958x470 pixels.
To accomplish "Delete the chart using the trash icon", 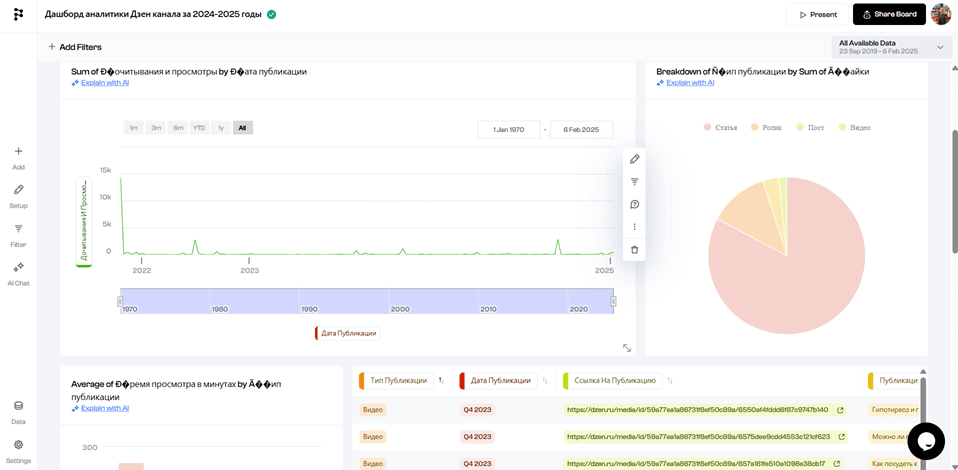I will [x=634, y=249].
